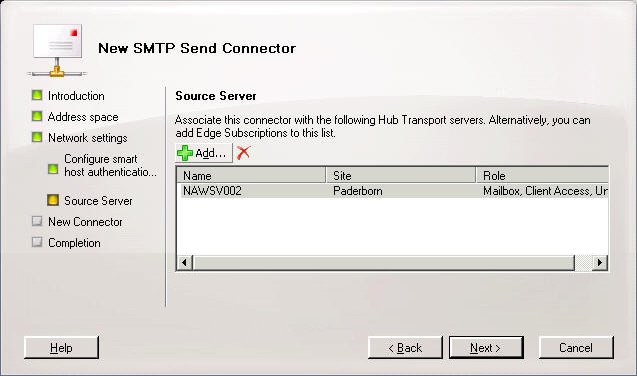637x376 pixels.
Task: Click the Role column header
Action: click(x=542, y=175)
